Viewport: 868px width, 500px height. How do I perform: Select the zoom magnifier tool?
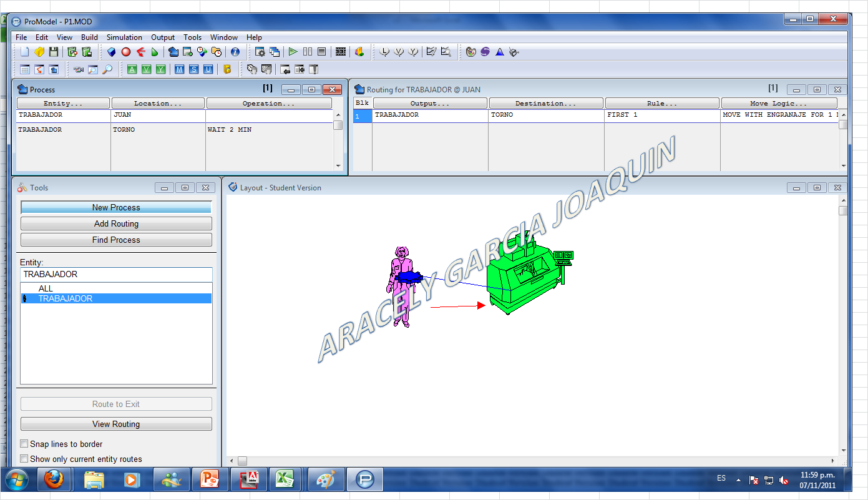click(107, 69)
